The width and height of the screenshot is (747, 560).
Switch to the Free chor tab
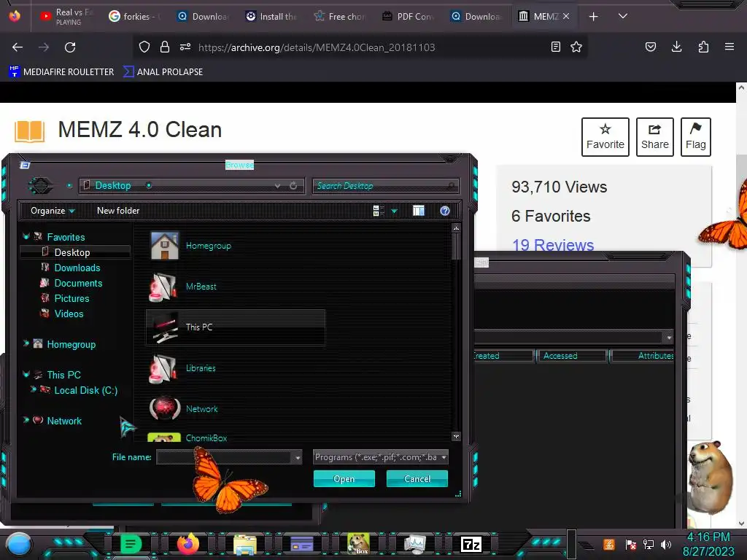pos(339,16)
